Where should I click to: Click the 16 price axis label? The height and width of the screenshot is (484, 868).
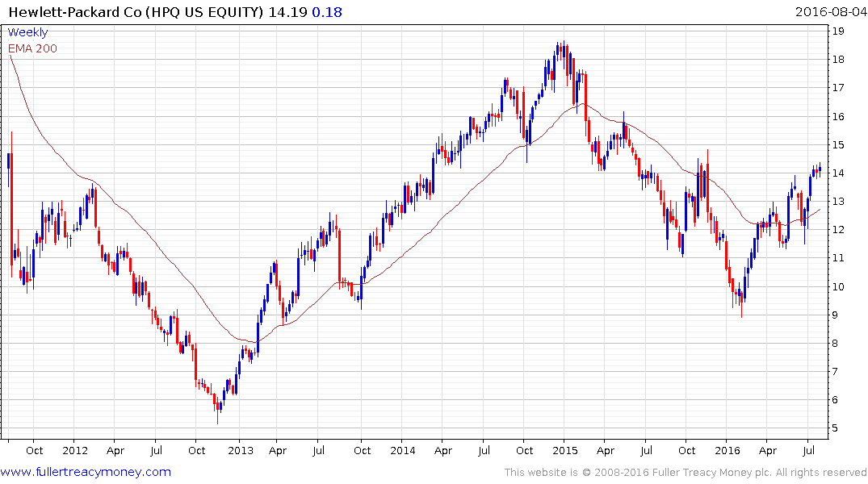click(x=838, y=116)
